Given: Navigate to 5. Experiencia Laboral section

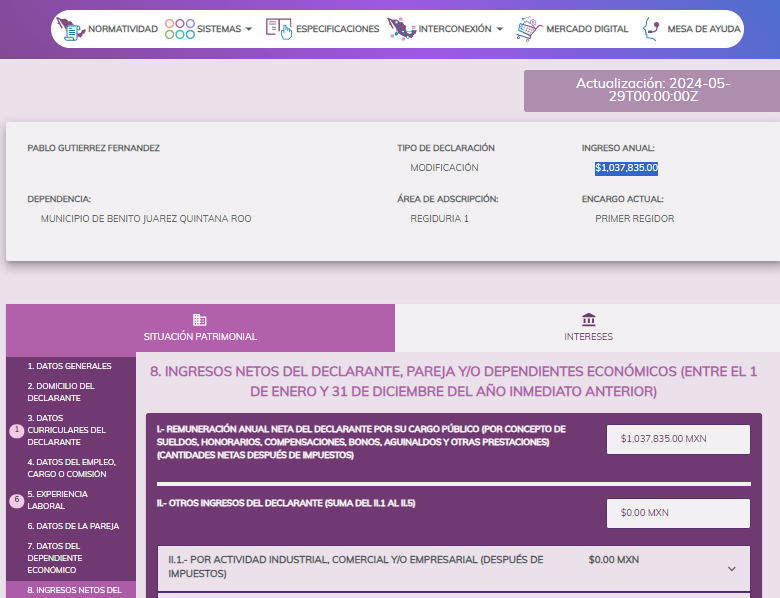Looking at the screenshot, I should [57, 500].
